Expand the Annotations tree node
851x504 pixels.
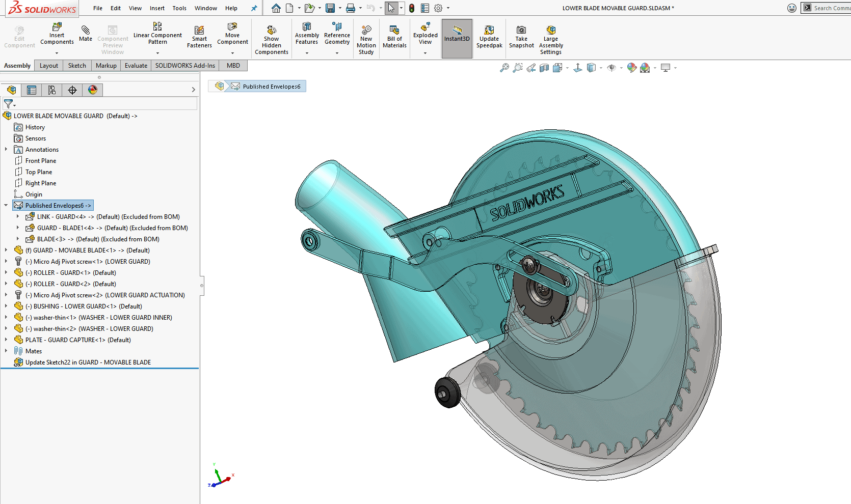(x=6, y=149)
